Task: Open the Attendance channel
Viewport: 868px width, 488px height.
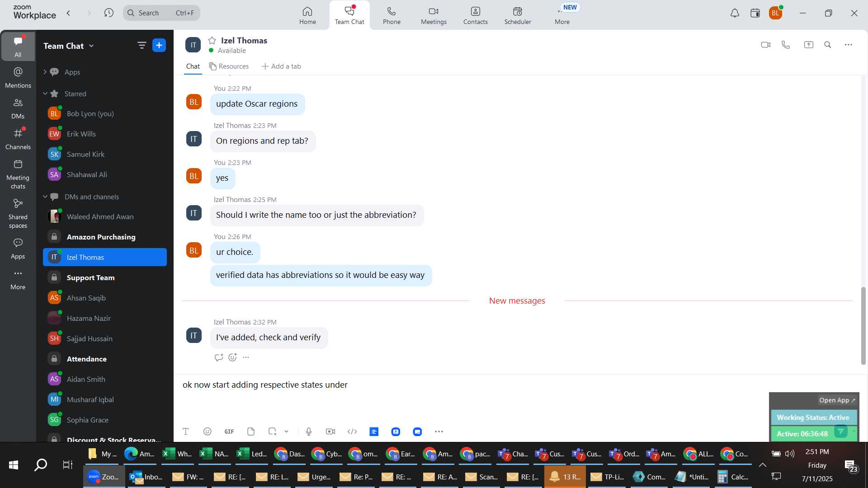Action: (104, 359)
